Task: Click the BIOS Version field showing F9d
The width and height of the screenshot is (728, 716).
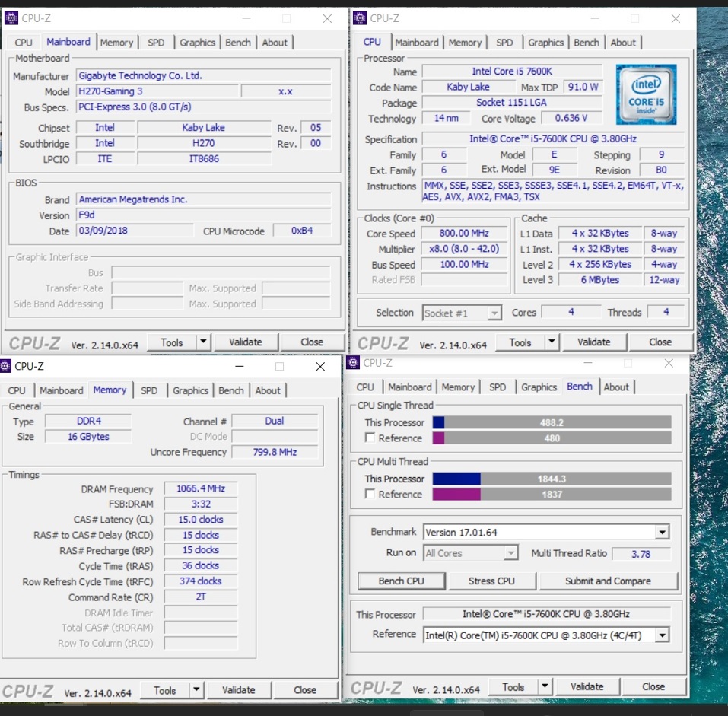Action: pos(204,215)
